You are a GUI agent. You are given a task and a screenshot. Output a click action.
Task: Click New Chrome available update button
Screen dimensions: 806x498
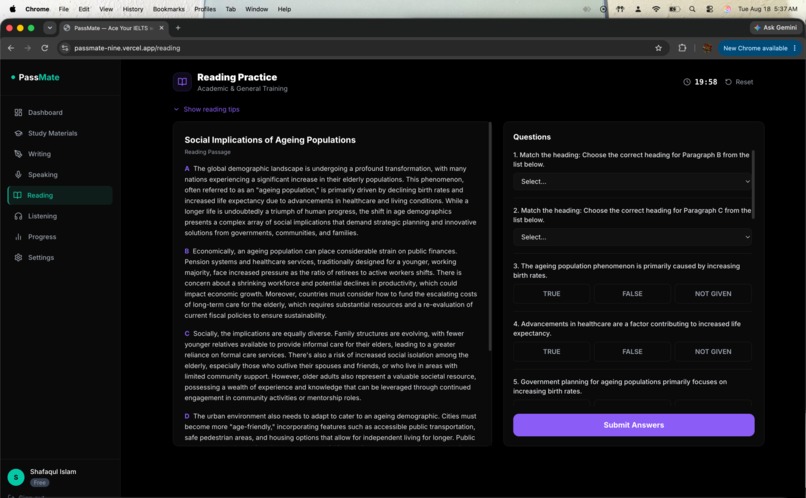pyautogui.click(x=760, y=48)
